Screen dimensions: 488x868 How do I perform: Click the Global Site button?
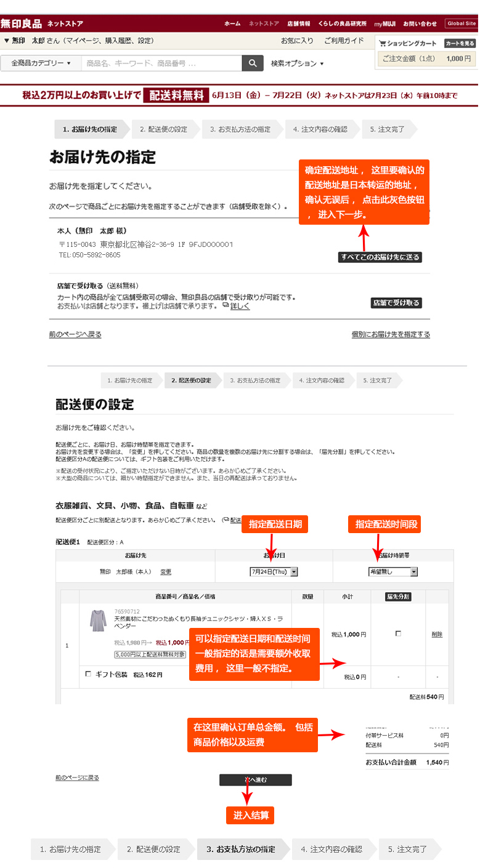point(462,23)
